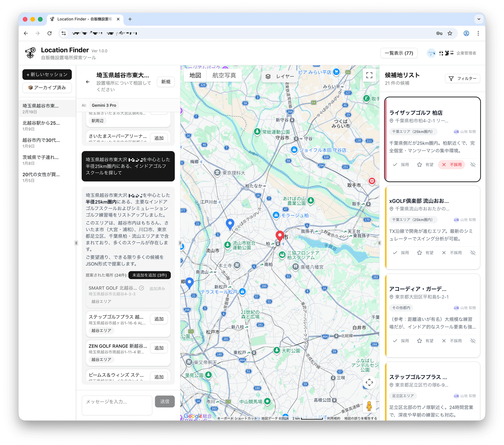Select the Street View pegman icon
The height and width of the screenshot is (445, 504).
(369, 406)
